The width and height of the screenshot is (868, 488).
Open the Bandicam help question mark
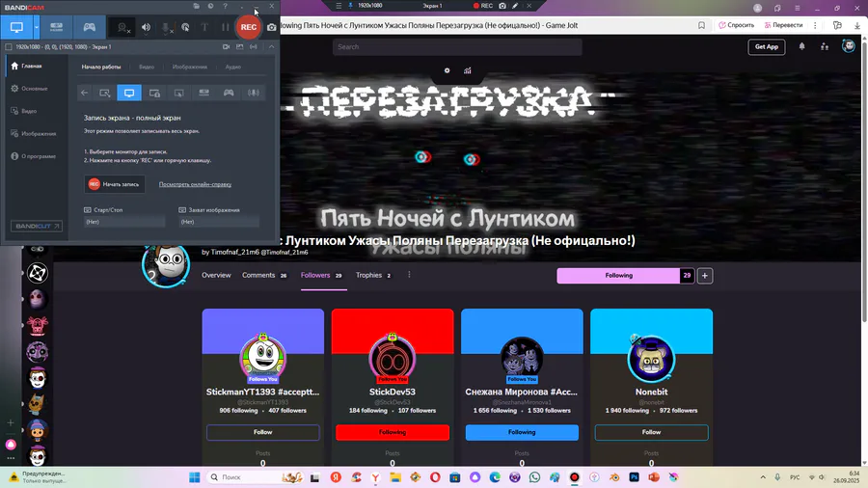click(x=225, y=6)
